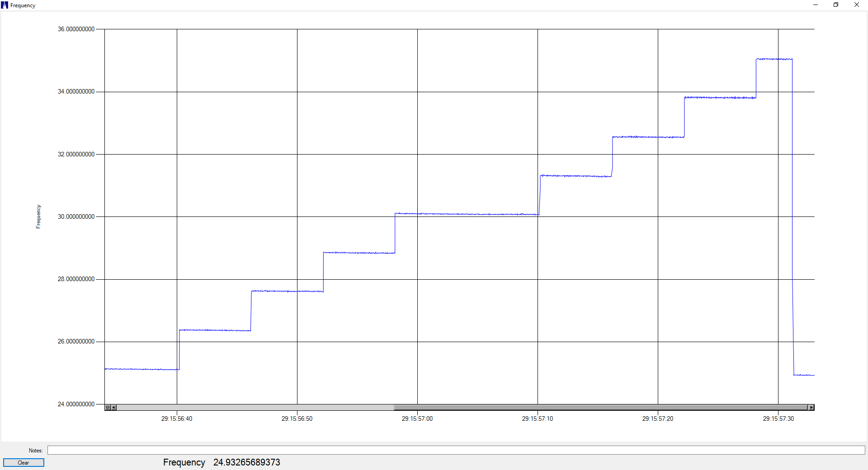This screenshot has width=868, height=470.
Task: Click the Notes: label
Action: (x=36, y=451)
